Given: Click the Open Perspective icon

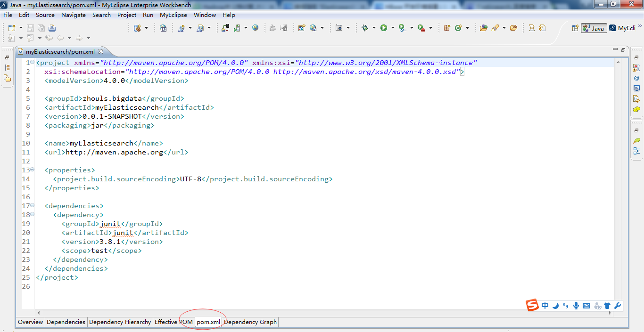Looking at the screenshot, I should tap(576, 28).
